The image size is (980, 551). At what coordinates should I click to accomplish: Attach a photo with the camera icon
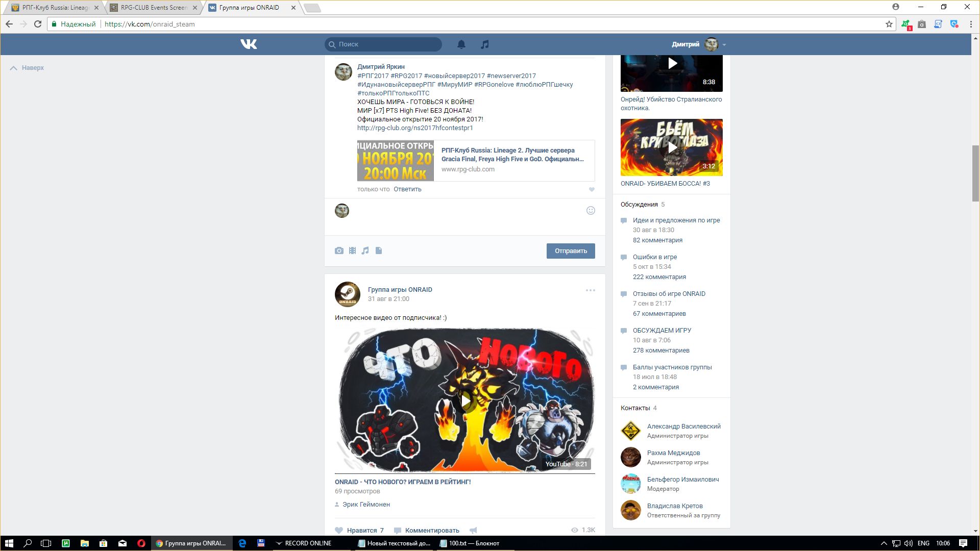tap(339, 251)
